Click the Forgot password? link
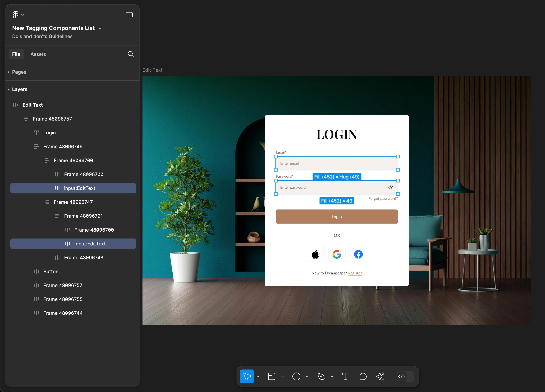The height and width of the screenshot is (392, 545). (x=383, y=199)
